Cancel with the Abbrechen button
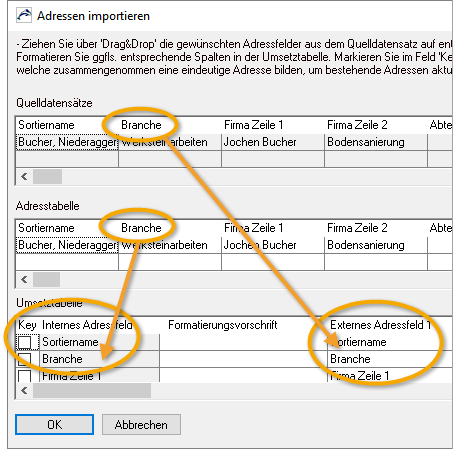The height and width of the screenshot is (449, 453). [x=141, y=425]
